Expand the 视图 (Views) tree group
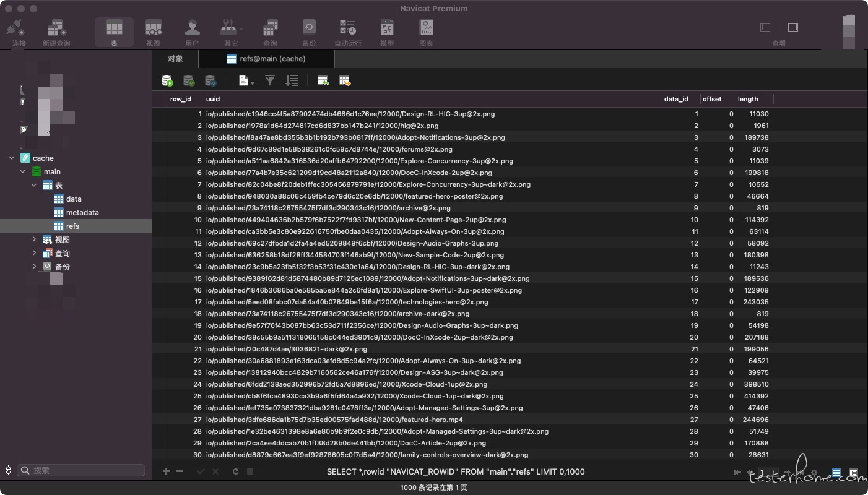This screenshot has width=868, height=495. [34, 240]
